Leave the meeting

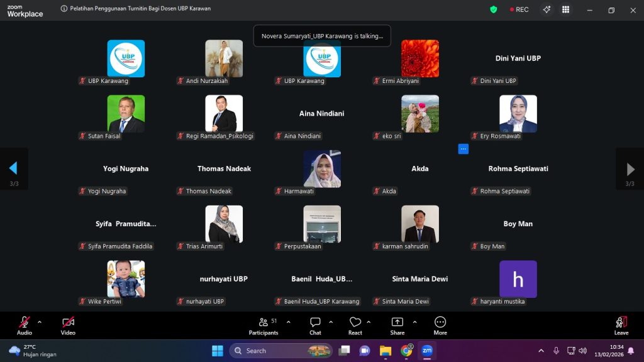pyautogui.click(x=621, y=326)
